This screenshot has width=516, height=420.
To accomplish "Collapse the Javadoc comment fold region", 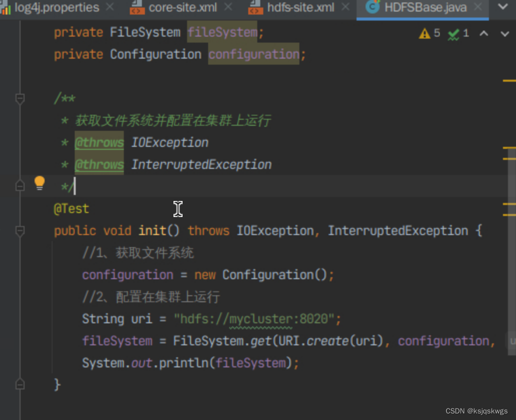I will pos(20,99).
